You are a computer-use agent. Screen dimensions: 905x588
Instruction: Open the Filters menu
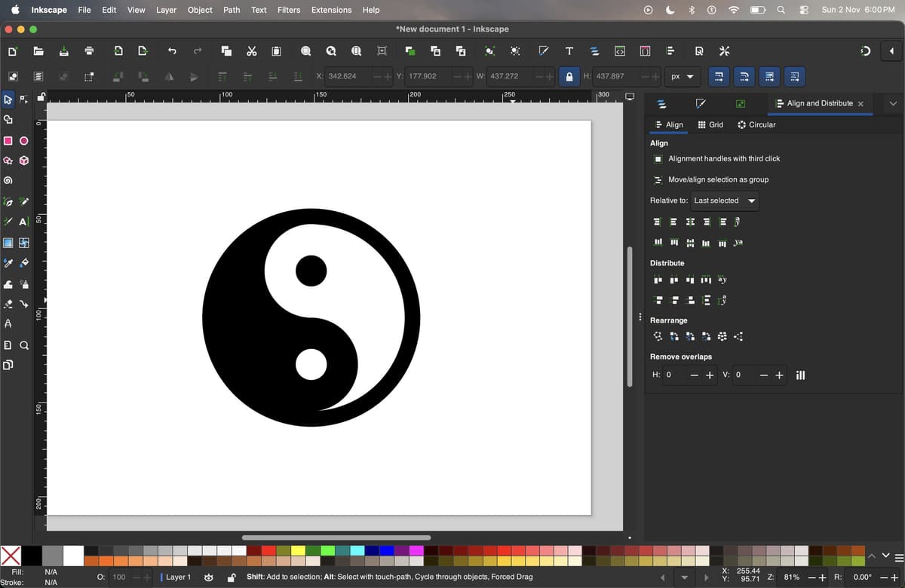(x=289, y=10)
